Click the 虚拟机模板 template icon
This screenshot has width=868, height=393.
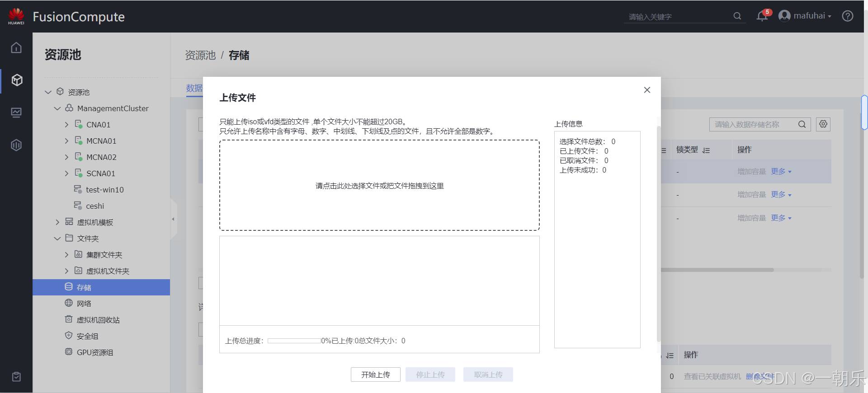(69, 222)
